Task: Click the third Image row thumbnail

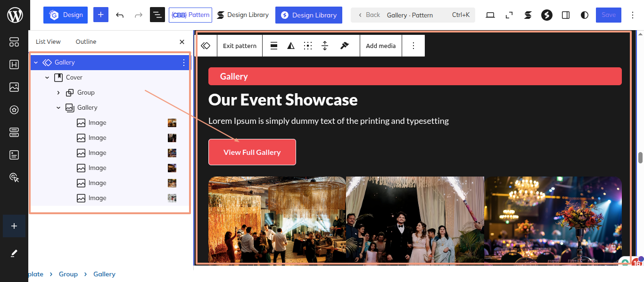Action: click(x=172, y=153)
